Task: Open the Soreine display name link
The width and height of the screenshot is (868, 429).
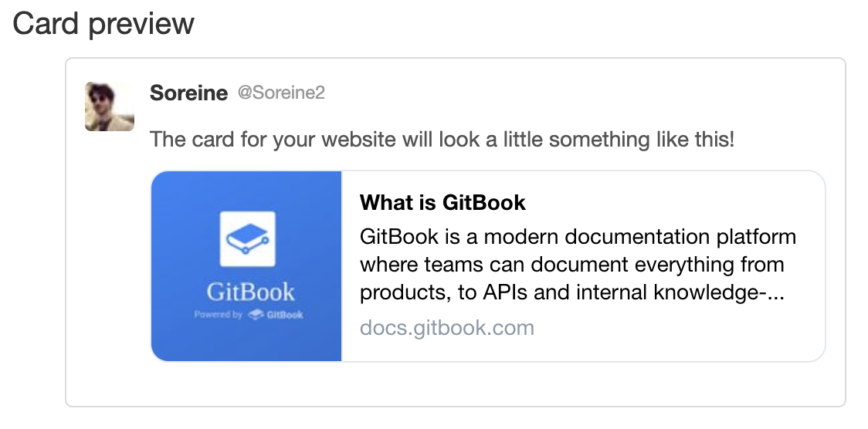Action: click(188, 93)
